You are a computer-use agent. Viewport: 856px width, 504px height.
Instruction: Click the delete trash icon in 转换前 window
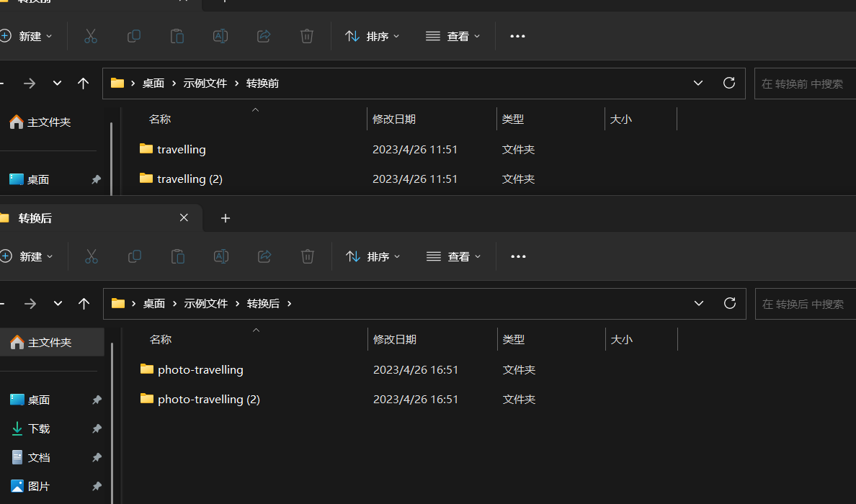pyautogui.click(x=306, y=36)
